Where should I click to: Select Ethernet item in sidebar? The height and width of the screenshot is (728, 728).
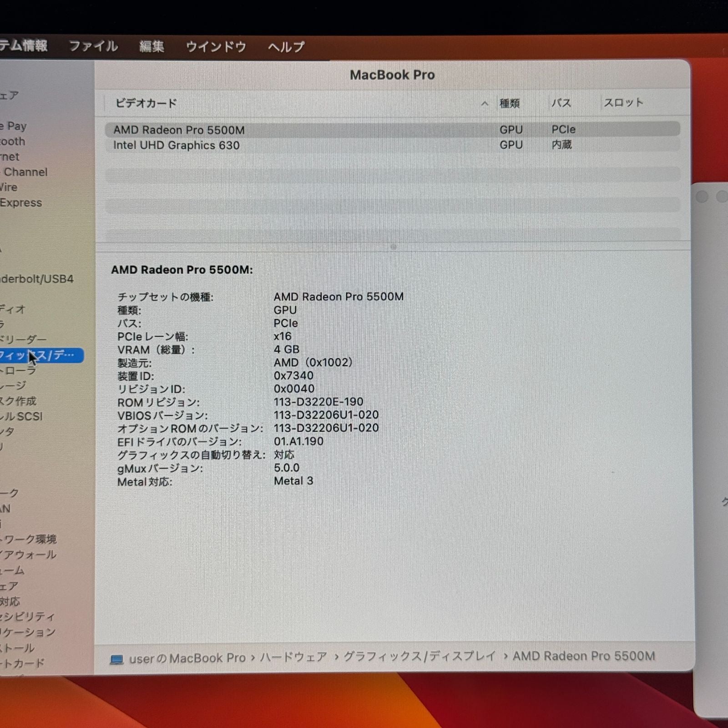[10, 157]
